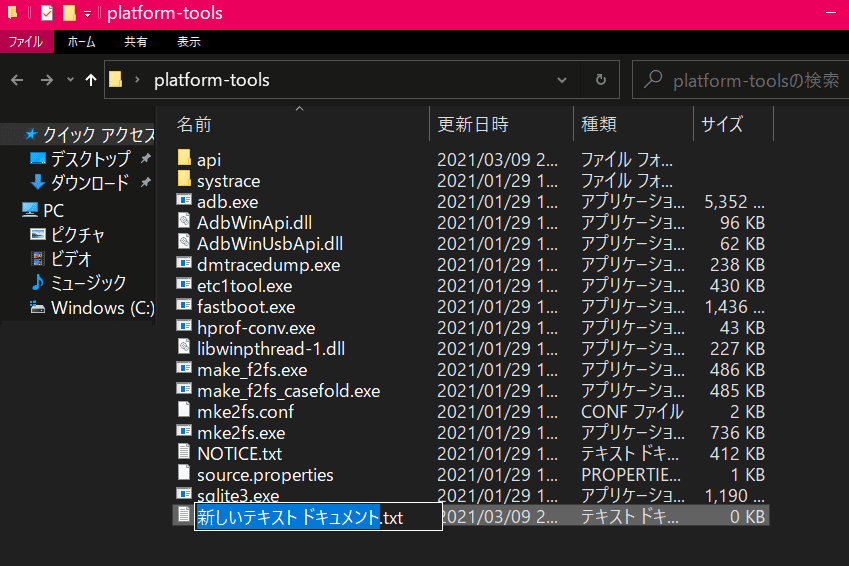Select the AdbWinUsbApi.dll file icon
The width and height of the screenshot is (849, 566).
pos(184,242)
